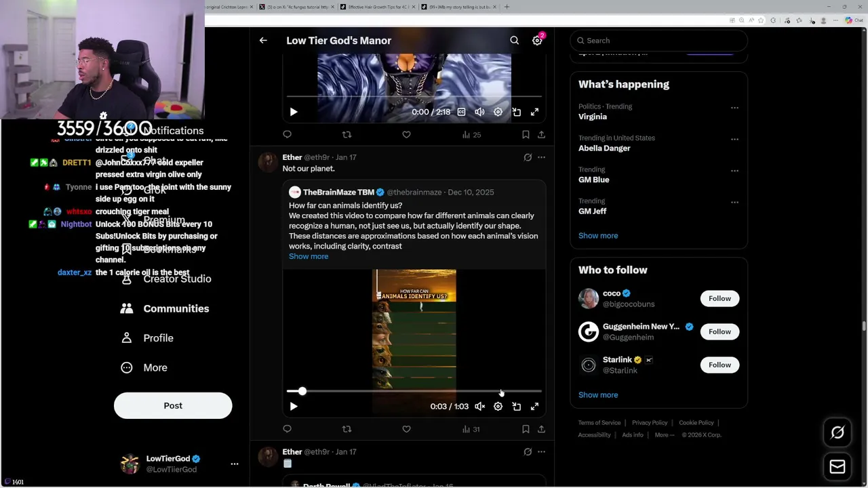The image size is (868, 488).
Task: Expand 'Show more' in the quoted post
Action: (309, 256)
